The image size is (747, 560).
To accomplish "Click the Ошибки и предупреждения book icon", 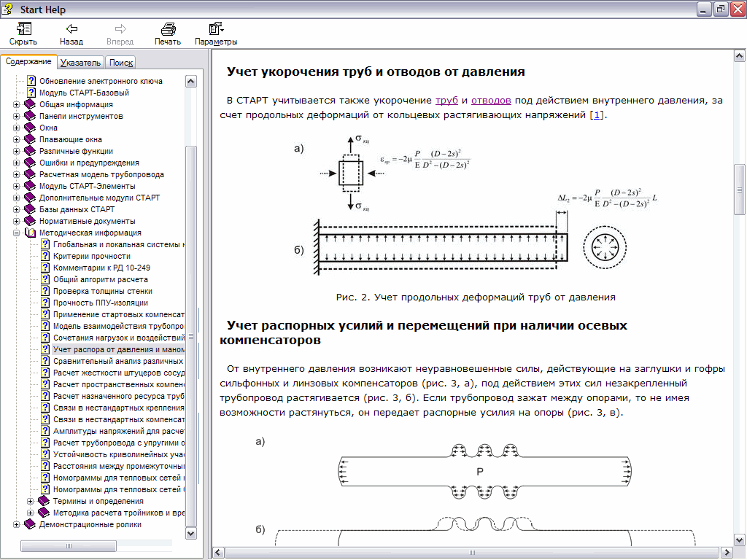I will coord(30,163).
